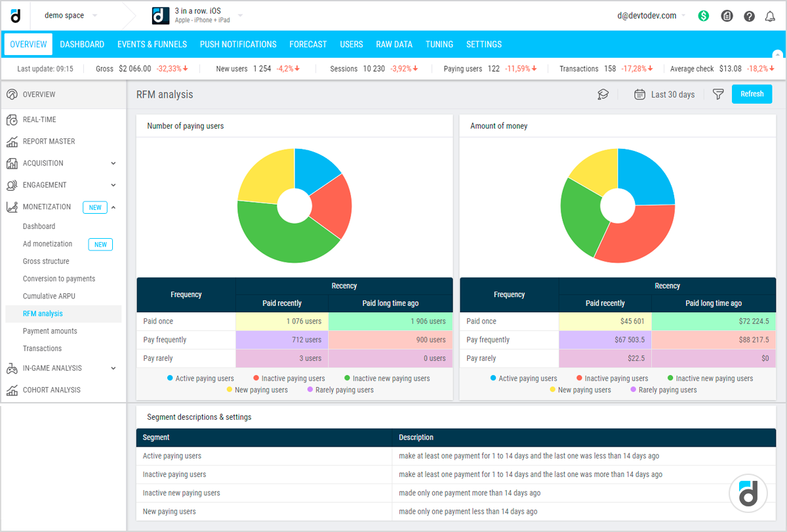Click the green dollar billing icon
This screenshot has height=532, width=787.
pos(704,16)
